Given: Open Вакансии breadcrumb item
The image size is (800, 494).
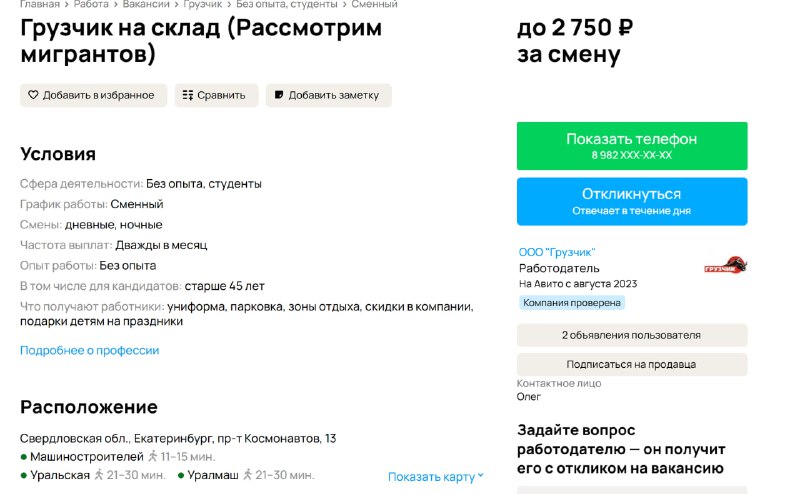Looking at the screenshot, I should point(146,4).
